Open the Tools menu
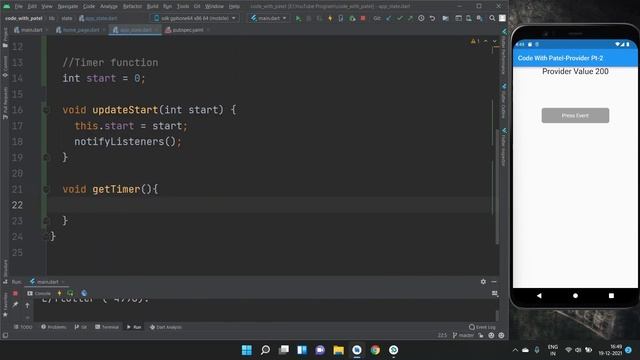The width and height of the screenshot is (640, 360). point(183,7)
